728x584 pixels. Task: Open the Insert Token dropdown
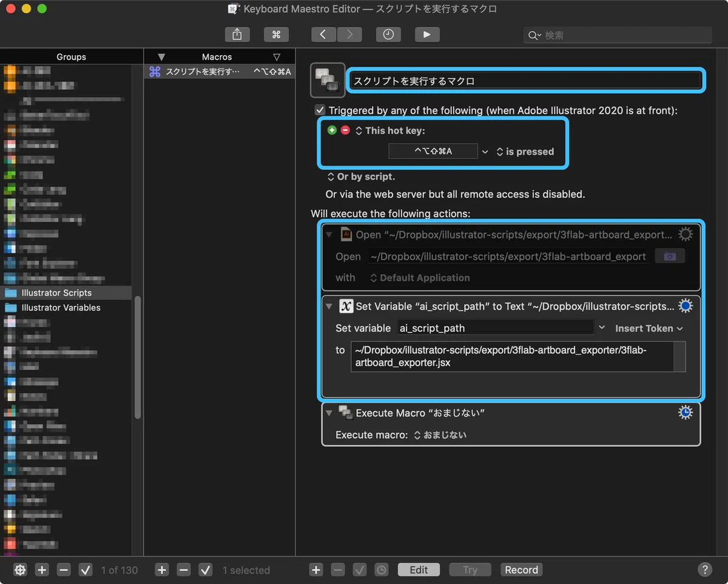[x=649, y=328]
